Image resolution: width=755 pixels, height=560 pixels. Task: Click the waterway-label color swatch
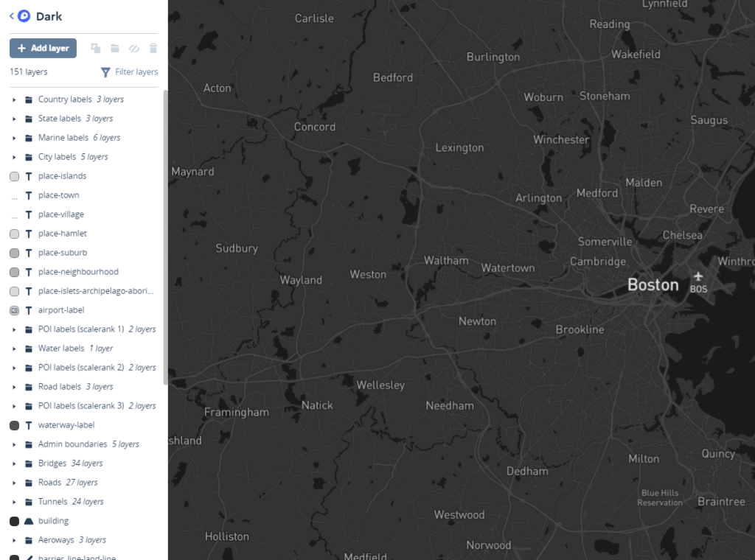click(x=14, y=425)
